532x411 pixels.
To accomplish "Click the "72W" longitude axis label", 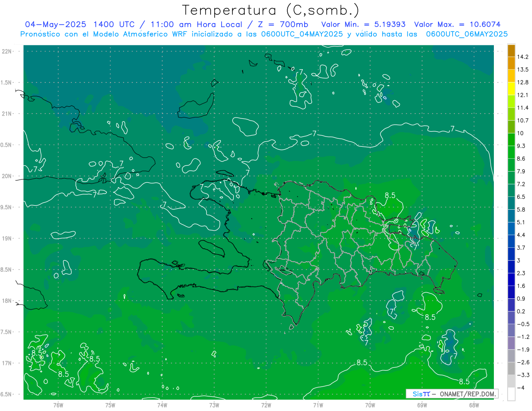I will pyautogui.click(x=266, y=405).
